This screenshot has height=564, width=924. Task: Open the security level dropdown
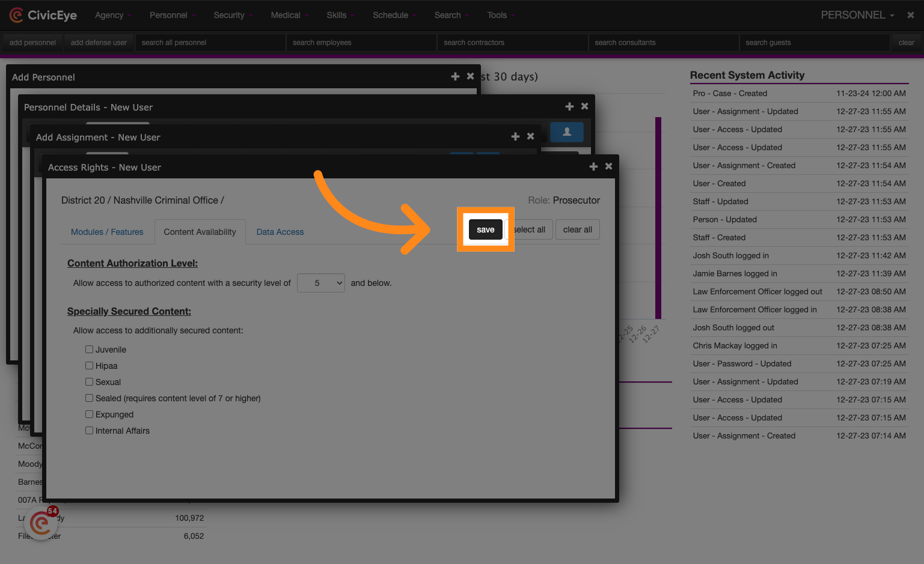point(321,283)
